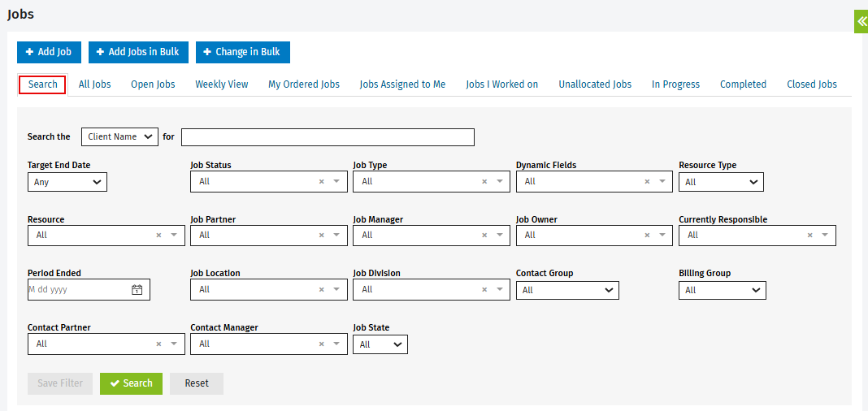Screen dimensions: 868x411
Task: Click Change in Bulk button
Action: [x=242, y=52]
